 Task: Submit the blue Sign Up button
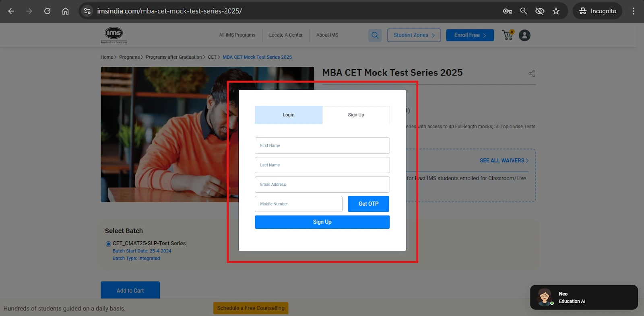(322, 222)
